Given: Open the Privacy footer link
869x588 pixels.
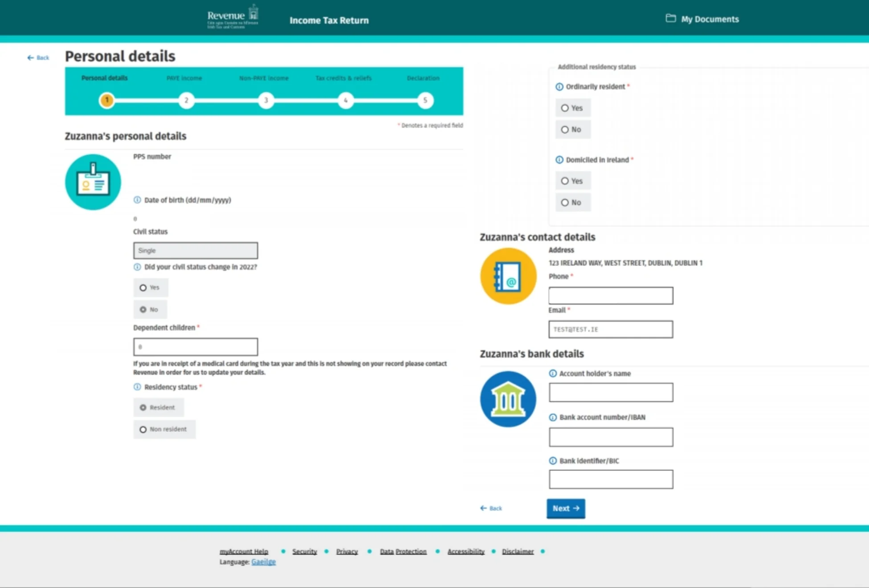Looking at the screenshot, I should 347,552.
